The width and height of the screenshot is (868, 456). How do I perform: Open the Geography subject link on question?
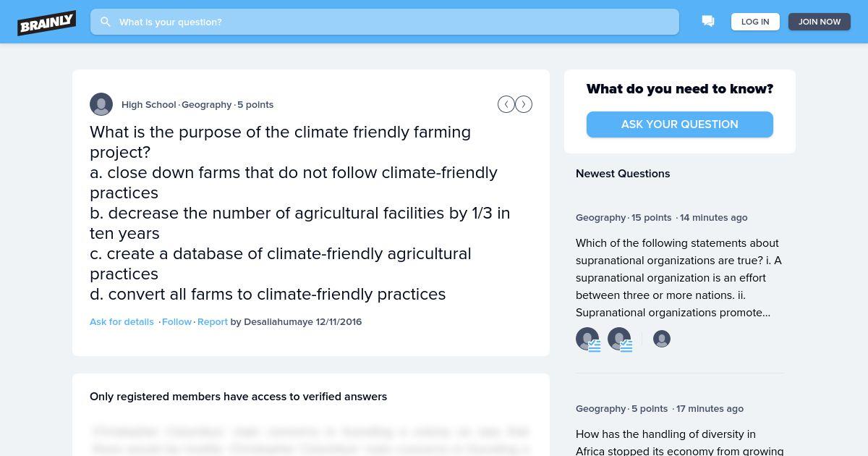pos(207,105)
